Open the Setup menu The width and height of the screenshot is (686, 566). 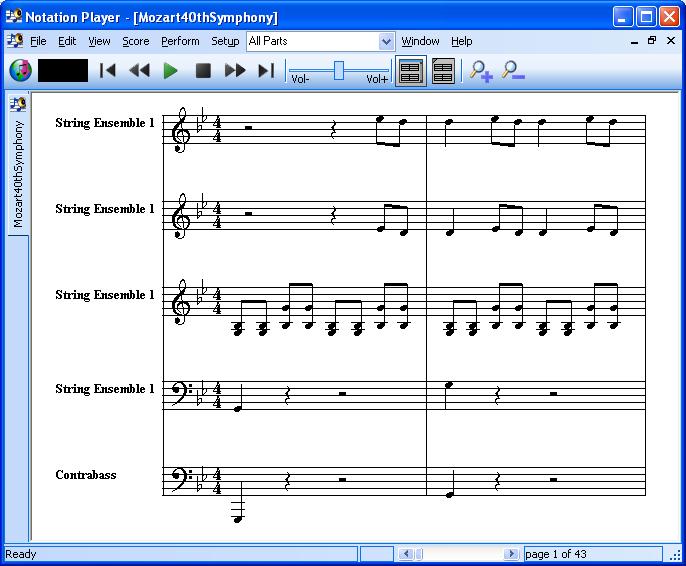[x=225, y=41]
